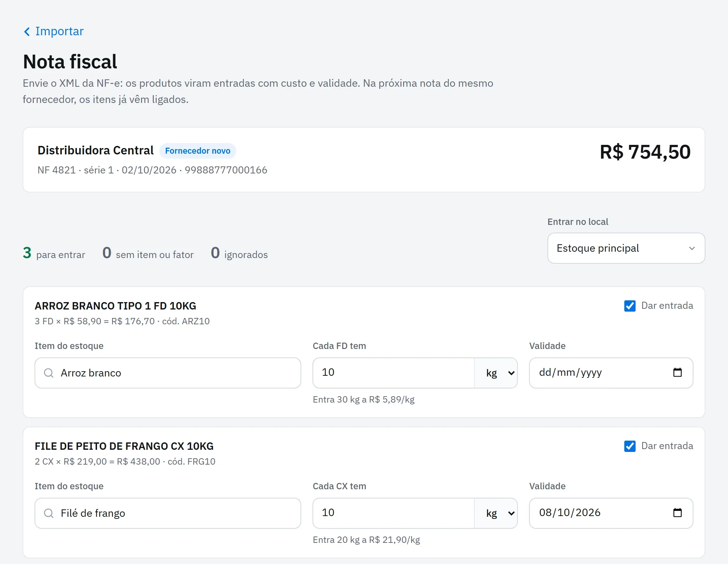Uncheck Dar entrada for File de Peito de Frango
This screenshot has height=564, width=728.
[x=630, y=446]
